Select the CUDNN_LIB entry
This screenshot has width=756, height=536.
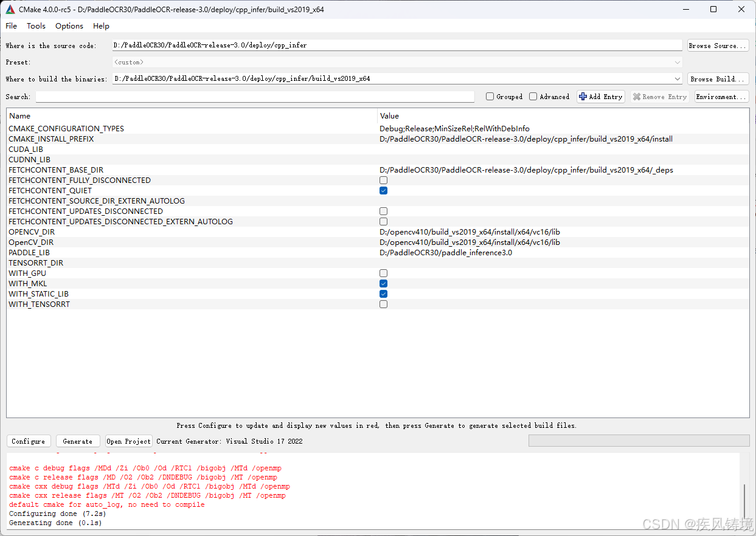[x=29, y=160]
